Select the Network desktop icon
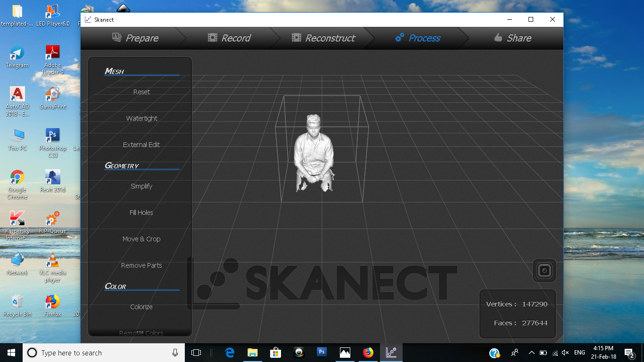 pyautogui.click(x=17, y=264)
